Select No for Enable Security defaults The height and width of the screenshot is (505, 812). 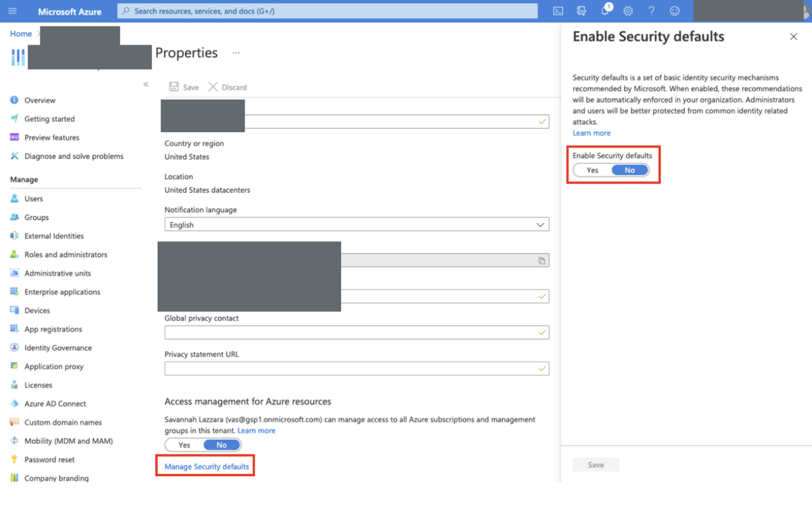[x=629, y=170]
